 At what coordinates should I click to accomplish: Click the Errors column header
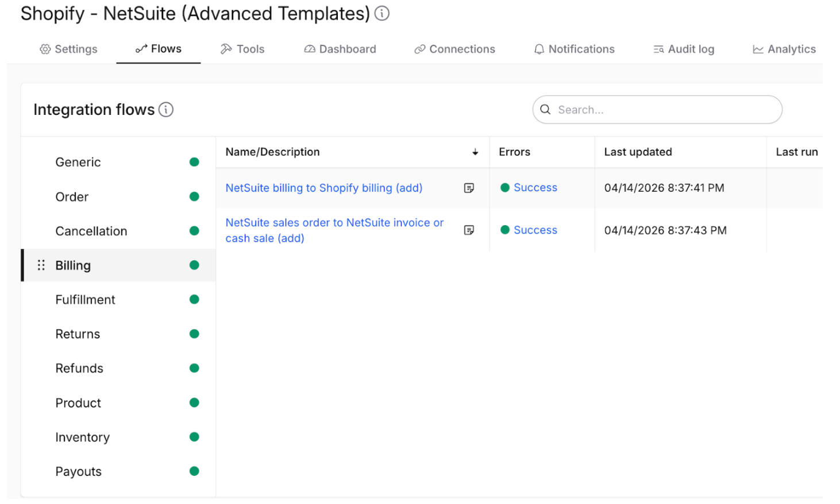point(514,152)
